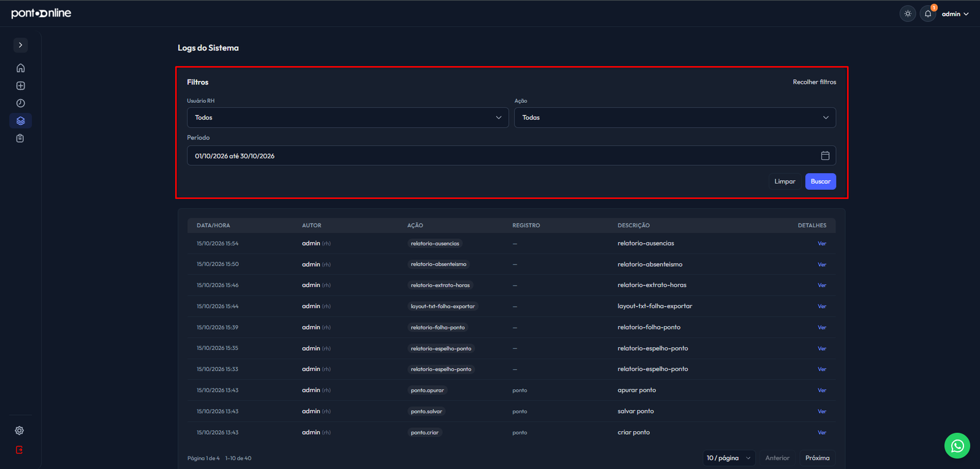Viewport: 980px width, 469px height.
Task: Click the DATA/HORA column header
Action: [x=213, y=225]
